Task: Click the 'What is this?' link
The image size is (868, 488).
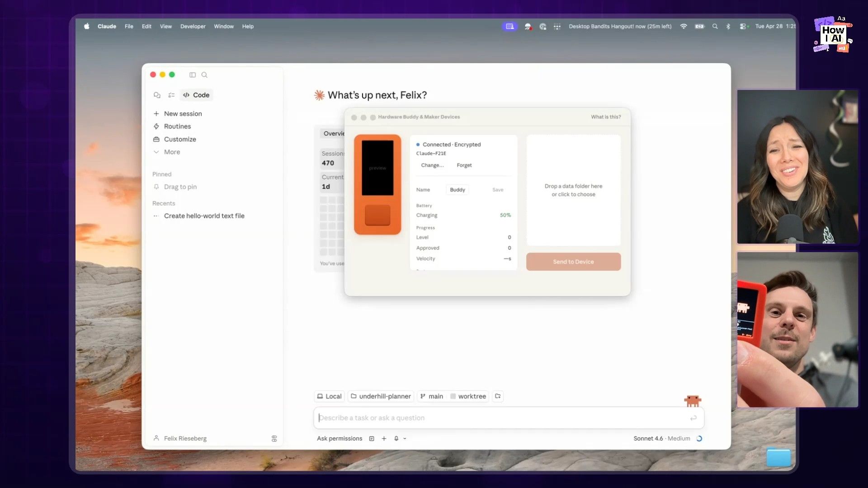Action: point(606,117)
